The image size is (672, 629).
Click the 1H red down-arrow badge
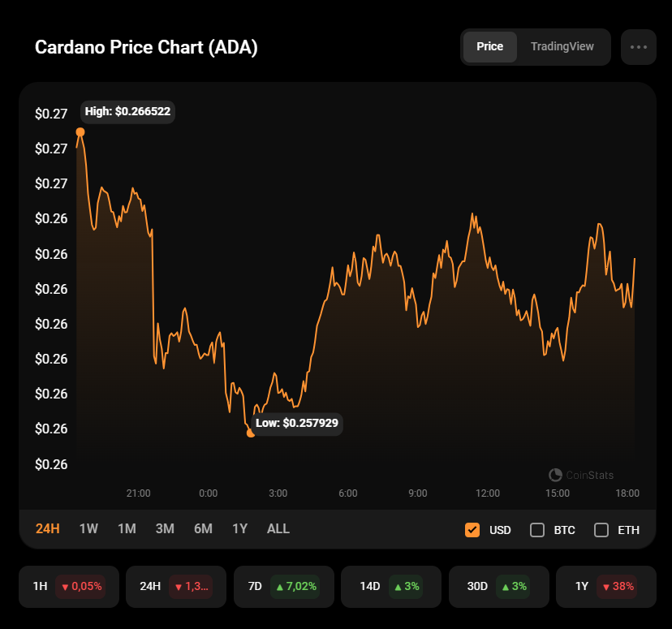tap(80, 586)
